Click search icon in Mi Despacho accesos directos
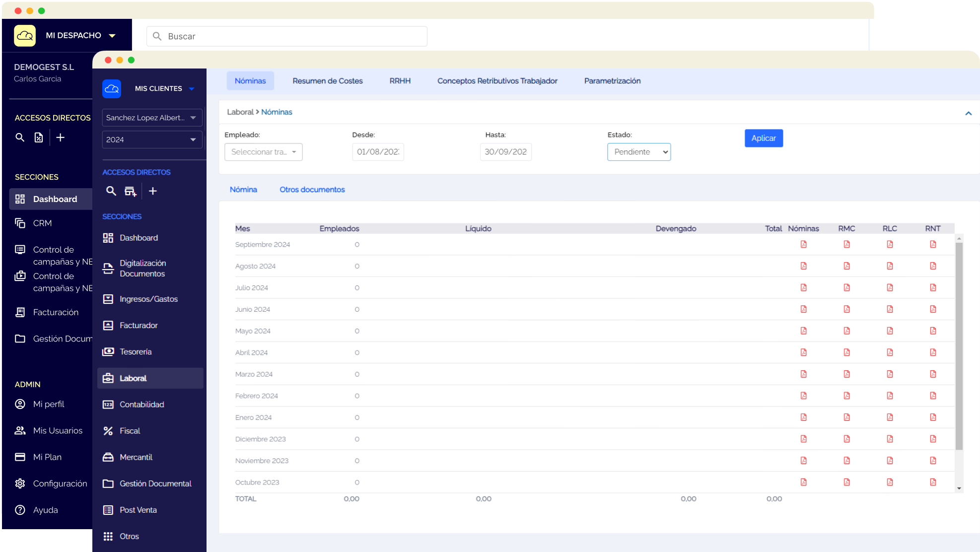980x552 pixels. [20, 138]
